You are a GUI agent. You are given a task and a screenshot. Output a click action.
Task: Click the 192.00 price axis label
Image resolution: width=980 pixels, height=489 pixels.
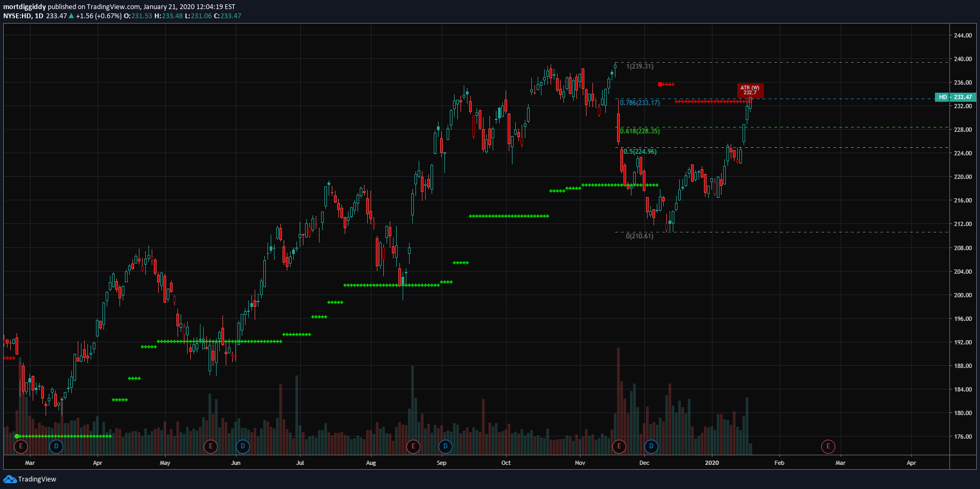963,342
